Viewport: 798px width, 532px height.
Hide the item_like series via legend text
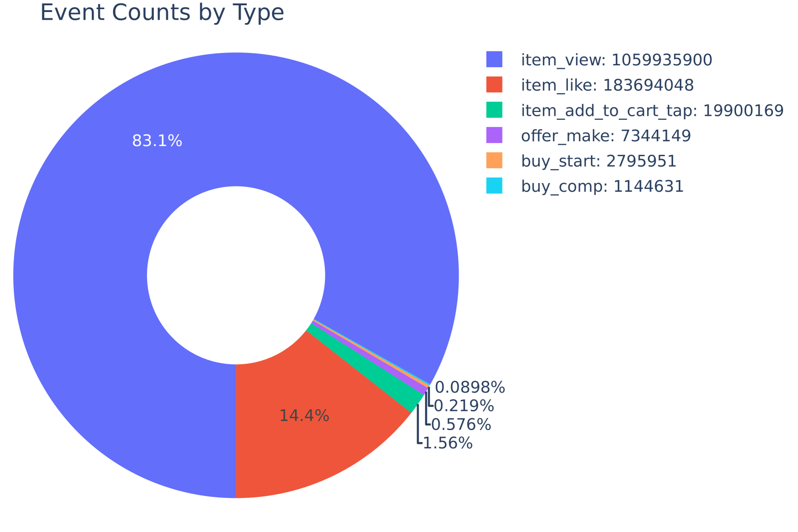pos(607,86)
